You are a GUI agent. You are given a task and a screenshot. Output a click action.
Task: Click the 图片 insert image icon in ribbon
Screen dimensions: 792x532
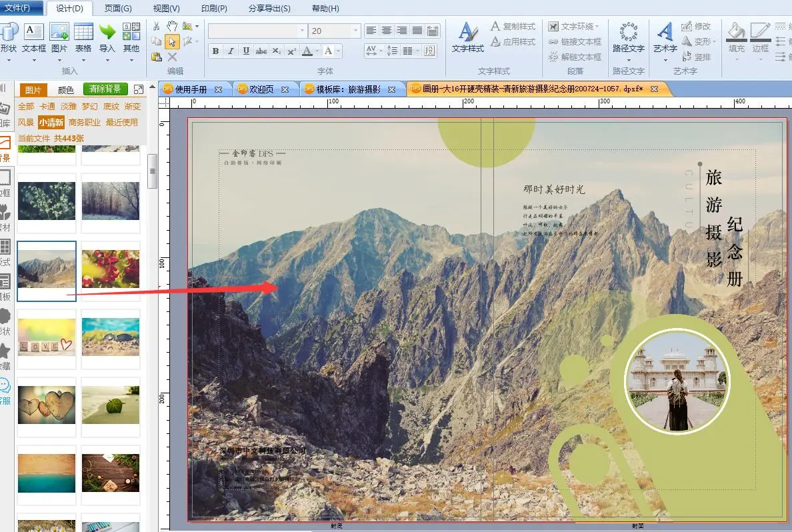click(x=59, y=33)
